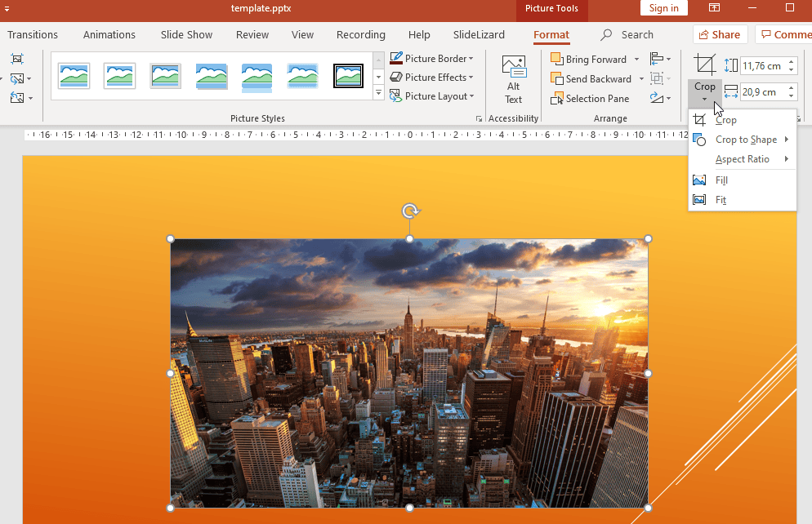Viewport: 812px width, 524px height.
Task: Apply the fifth picture style with reflection
Action: click(257, 78)
